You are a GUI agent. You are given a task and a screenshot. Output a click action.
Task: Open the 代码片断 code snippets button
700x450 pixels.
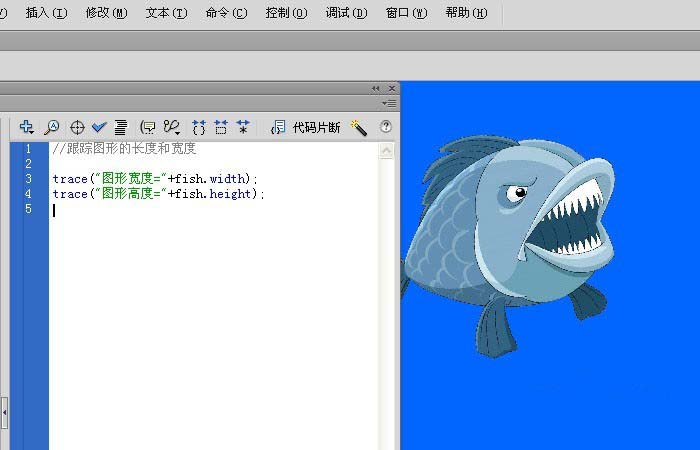[x=306, y=128]
